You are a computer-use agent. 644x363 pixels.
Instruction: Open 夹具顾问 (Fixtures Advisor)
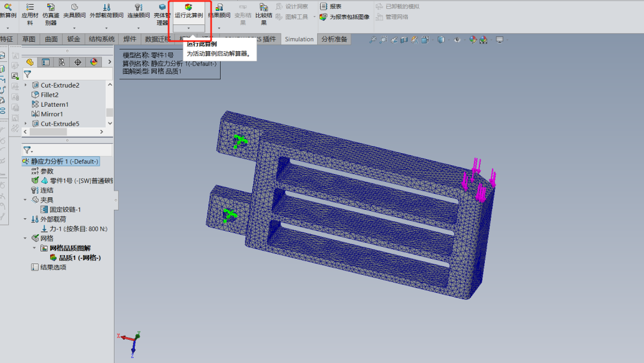click(x=75, y=11)
